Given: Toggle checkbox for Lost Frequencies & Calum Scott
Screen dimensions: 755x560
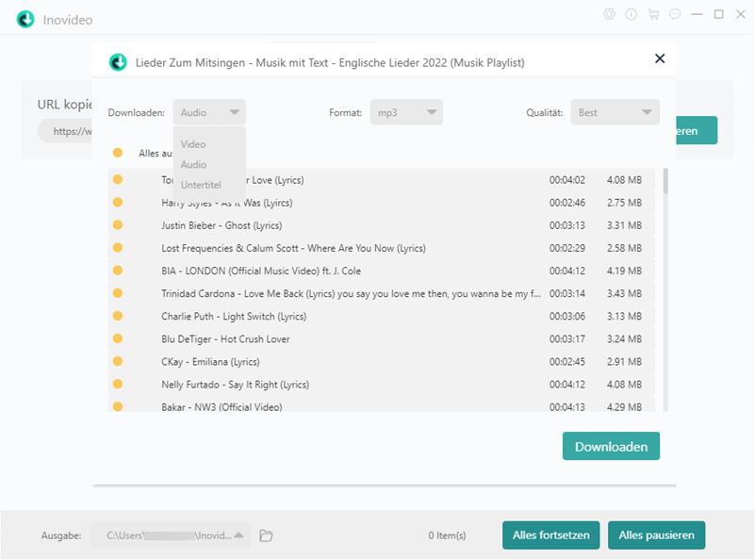Looking at the screenshot, I should coord(118,248).
